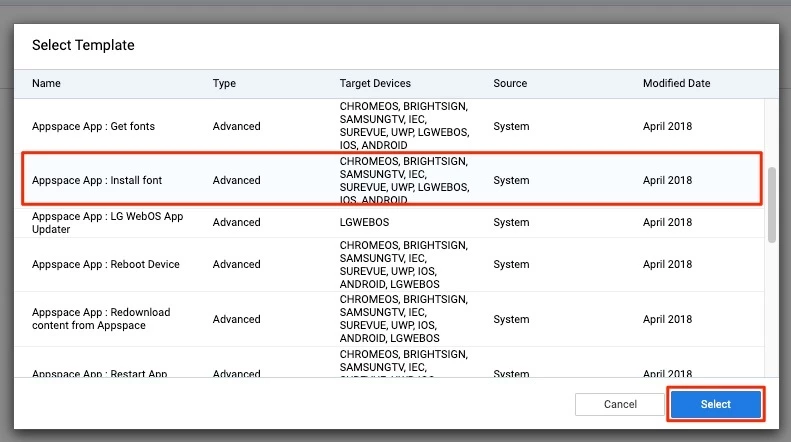This screenshot has width=791, height=442.
Task: Sort by the Name column header
Action: (x=46, y=83)
